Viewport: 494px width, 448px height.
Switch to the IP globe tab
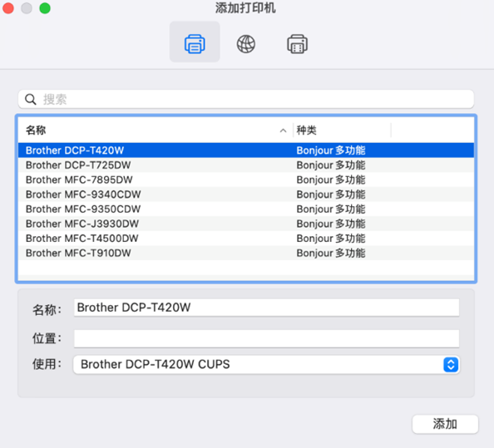[x=245, y=43]
